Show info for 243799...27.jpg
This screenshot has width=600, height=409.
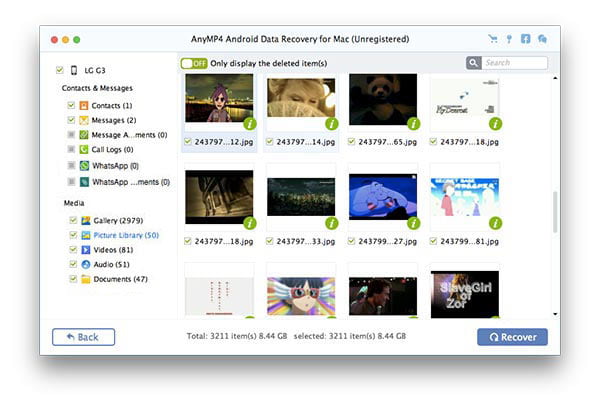(x=414, y=223)
